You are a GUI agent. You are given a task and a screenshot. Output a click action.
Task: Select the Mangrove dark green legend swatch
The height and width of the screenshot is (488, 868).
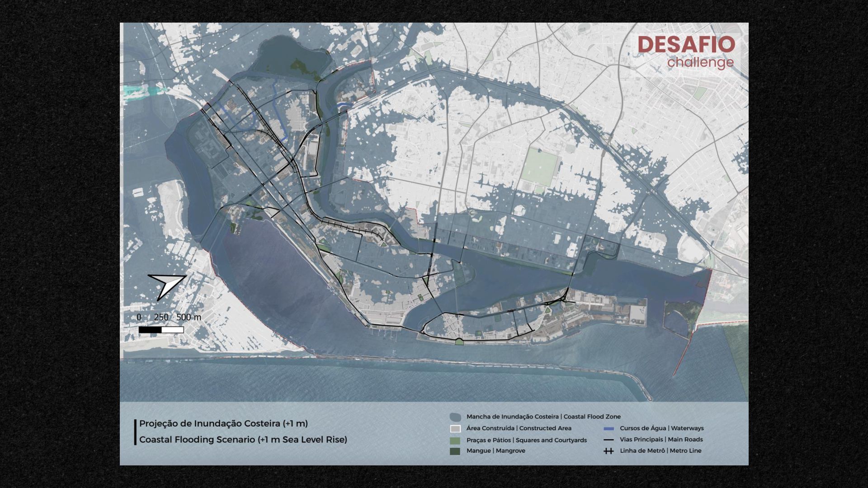[455, 451]
